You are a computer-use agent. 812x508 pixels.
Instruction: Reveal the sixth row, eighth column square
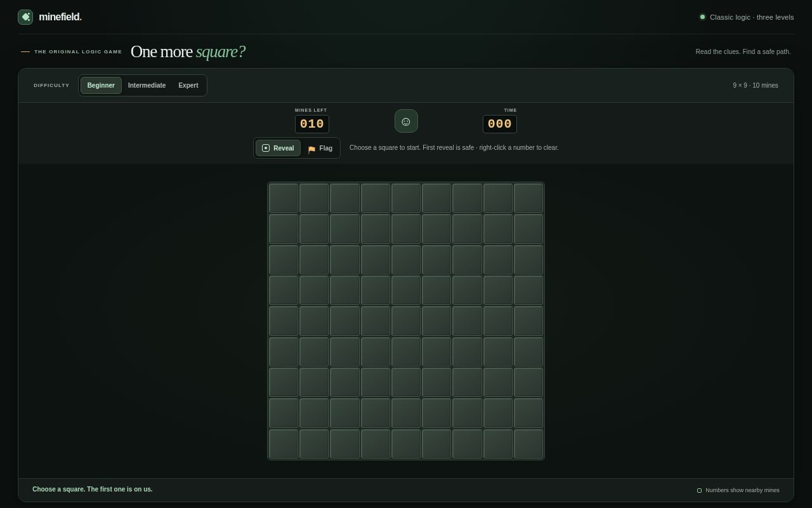(x=498, y=351)
